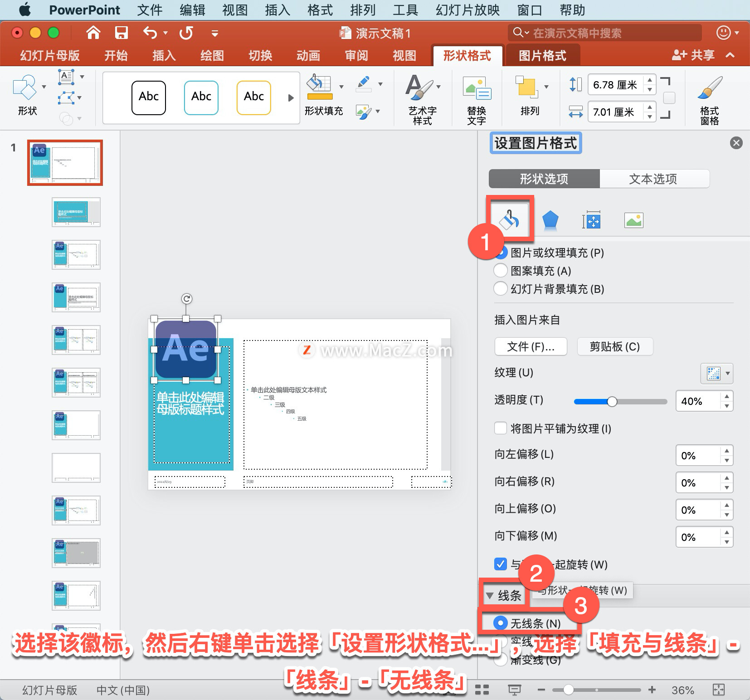
Task: Open the 插入 menu in menu bar
Action: tap(278, 10)
